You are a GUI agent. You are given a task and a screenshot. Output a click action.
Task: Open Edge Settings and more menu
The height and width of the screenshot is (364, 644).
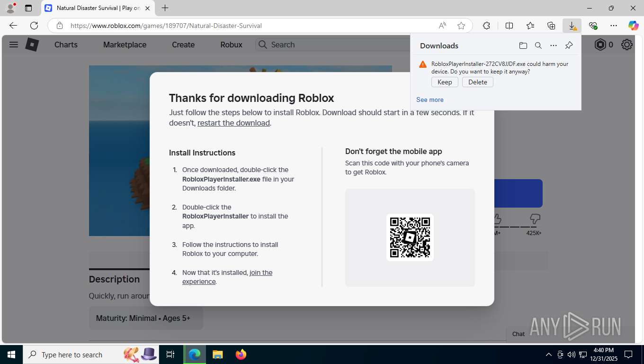pyautogui.click(x=614, y=26)
